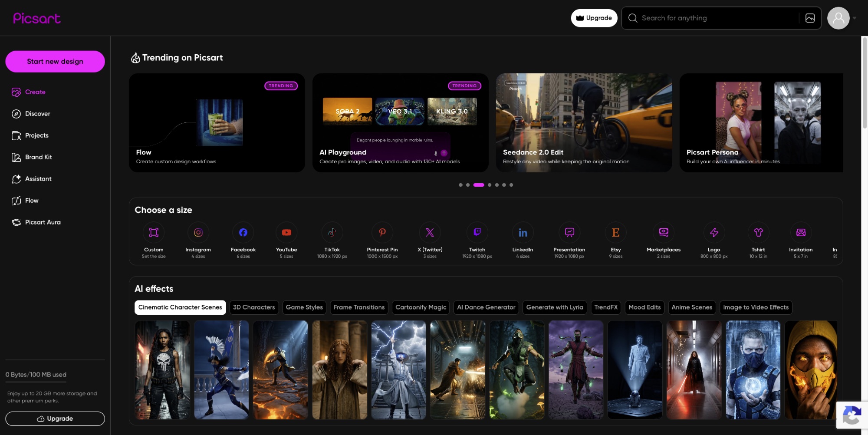Open the yellow hooded masked ninja thumbnail
868x435 pixels.
coord(811,370)
